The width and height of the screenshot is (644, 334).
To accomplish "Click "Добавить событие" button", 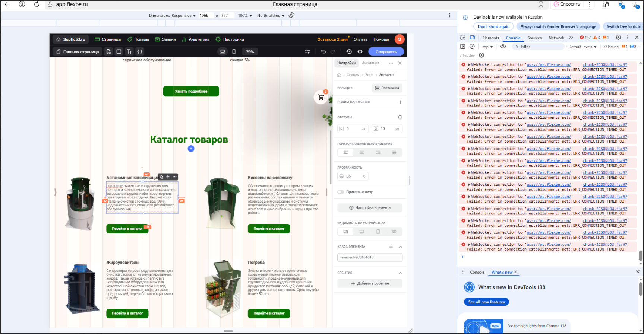I will [x=370, y=283].
